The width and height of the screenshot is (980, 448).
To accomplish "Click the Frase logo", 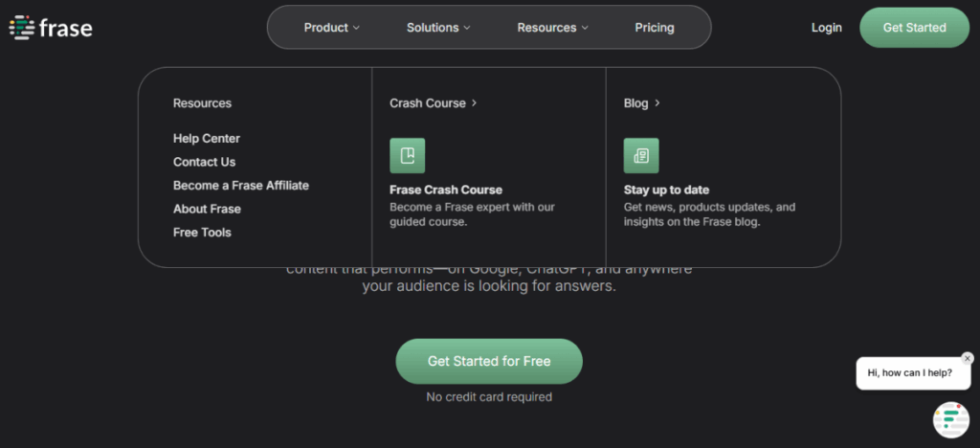I will (51, 28).
